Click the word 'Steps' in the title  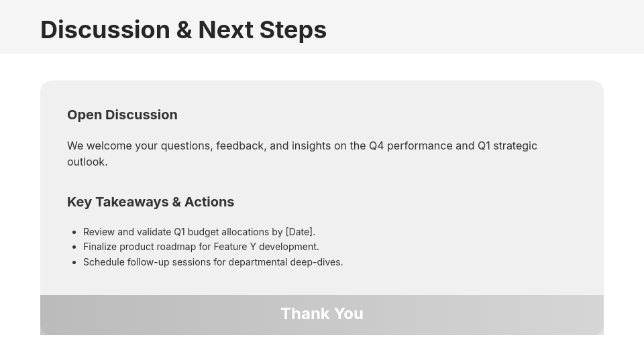292,29
